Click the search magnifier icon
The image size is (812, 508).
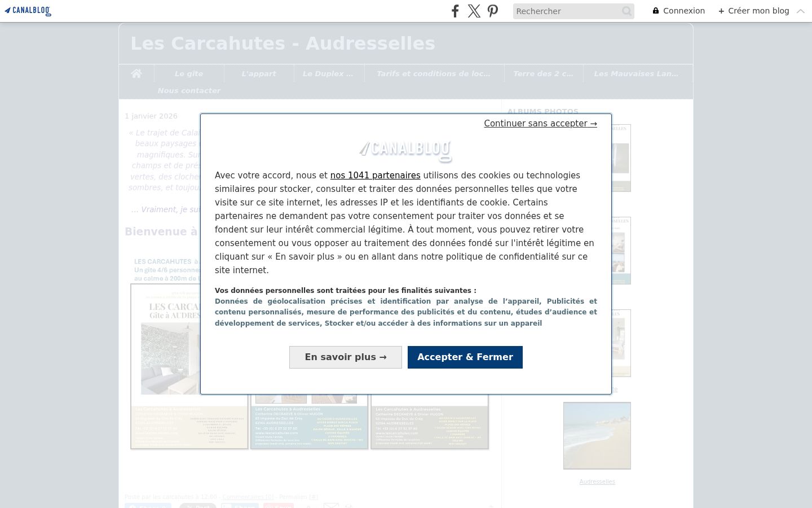626,11
